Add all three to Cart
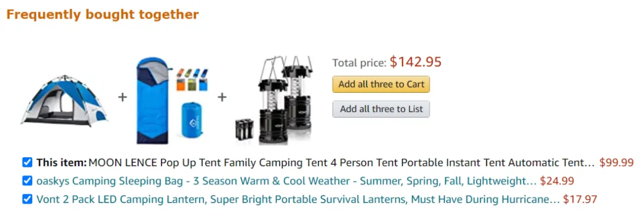The width and height of the screenshot is (644, 215). tap(381, 84)
